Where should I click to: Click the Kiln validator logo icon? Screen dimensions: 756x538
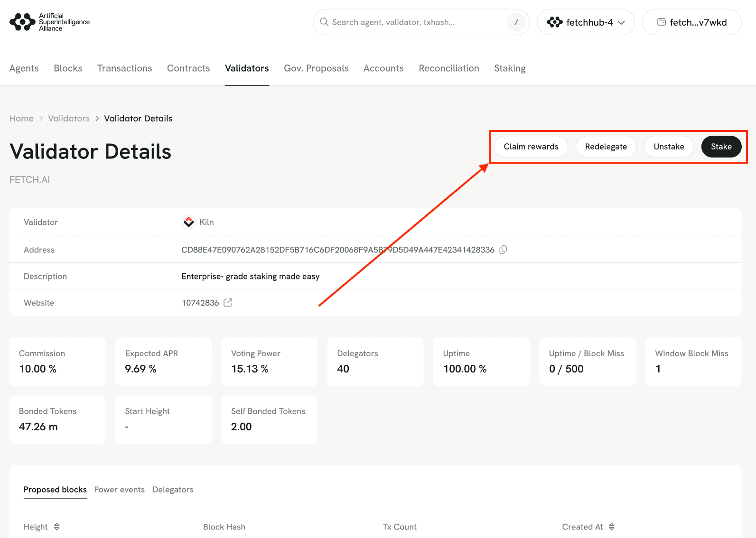188,222
